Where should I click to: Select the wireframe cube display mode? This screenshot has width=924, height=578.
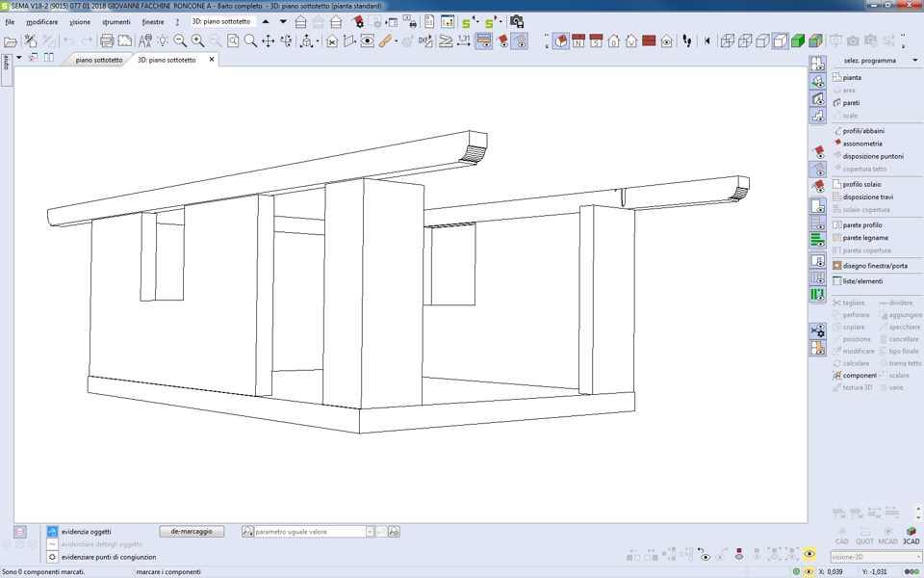pos(728,41)
